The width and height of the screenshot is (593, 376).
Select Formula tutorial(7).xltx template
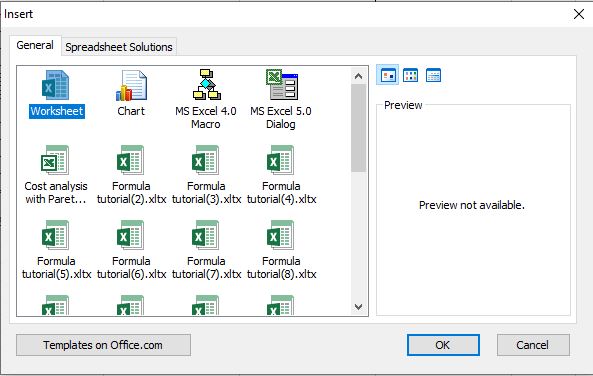205,235
